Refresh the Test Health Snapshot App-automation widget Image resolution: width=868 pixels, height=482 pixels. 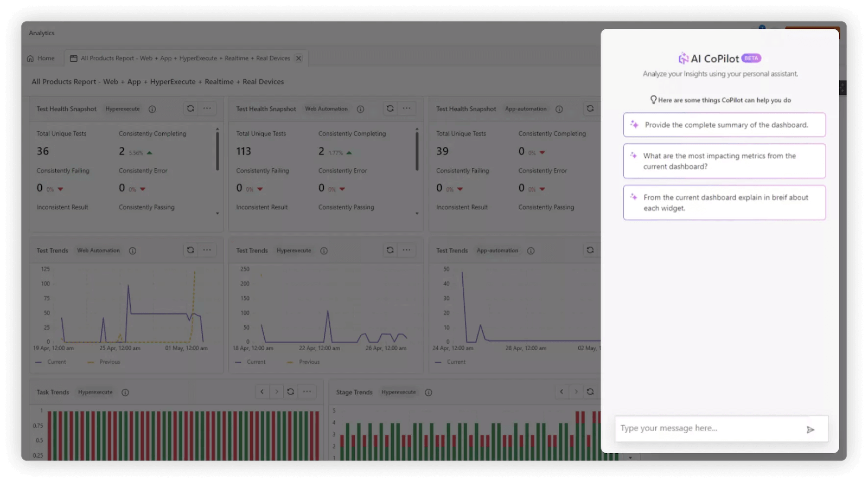590,108
